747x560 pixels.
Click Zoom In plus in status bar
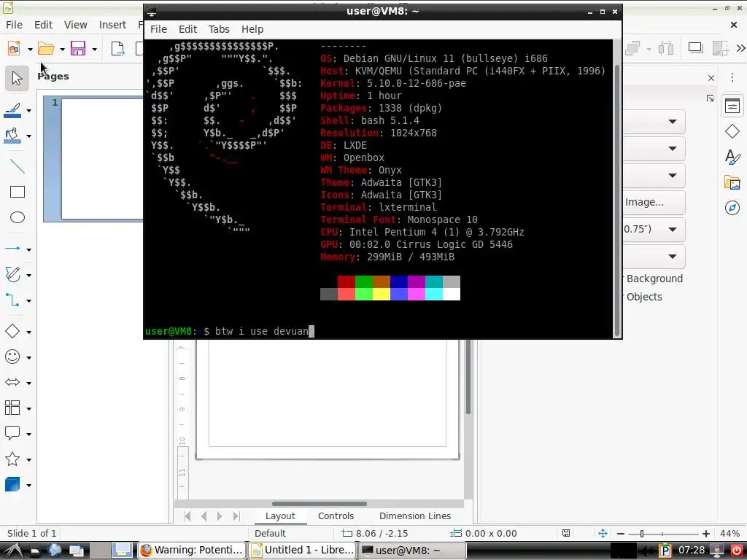(705, 534)
